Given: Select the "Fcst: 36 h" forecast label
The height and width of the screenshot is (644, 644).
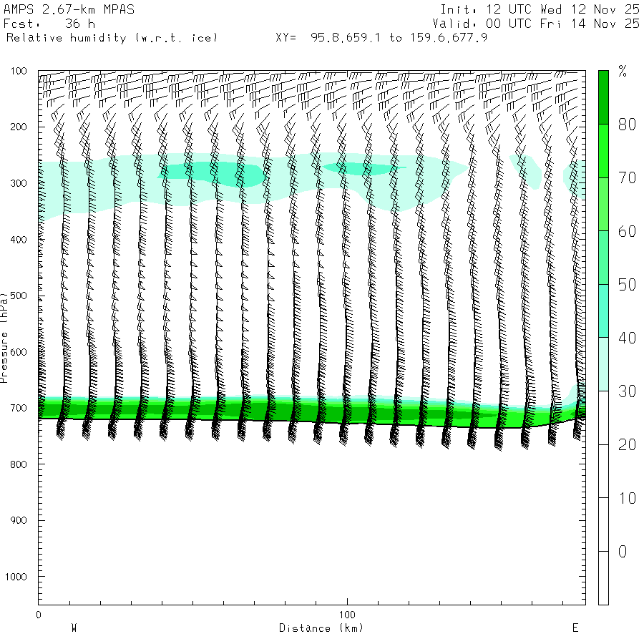Looking at the screenshot, I should click(x=49, y=24).
